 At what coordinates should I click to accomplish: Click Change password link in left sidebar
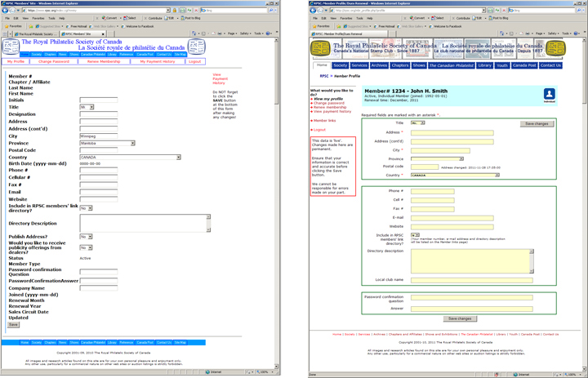pos(329,103)
